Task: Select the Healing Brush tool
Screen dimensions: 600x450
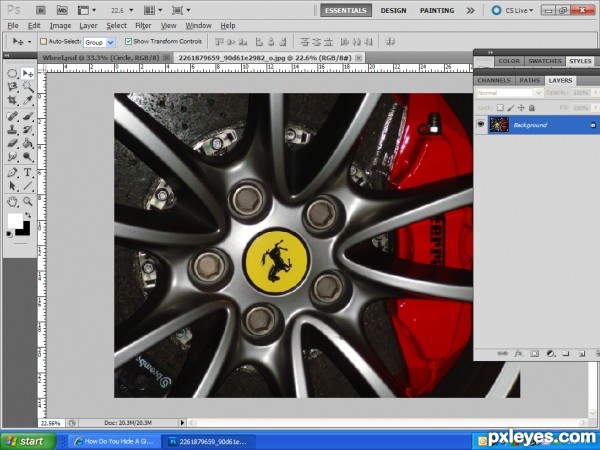Action: tap(12, 115)
